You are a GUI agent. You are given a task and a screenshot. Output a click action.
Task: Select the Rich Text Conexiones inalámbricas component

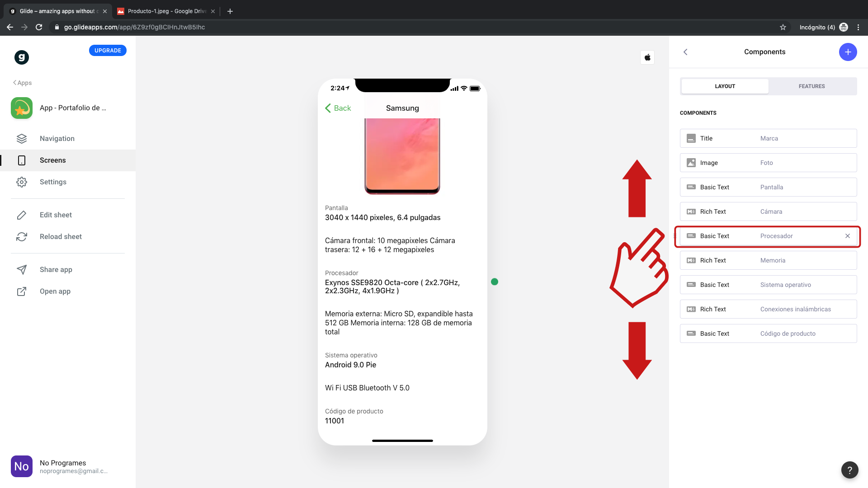point(769,309)
